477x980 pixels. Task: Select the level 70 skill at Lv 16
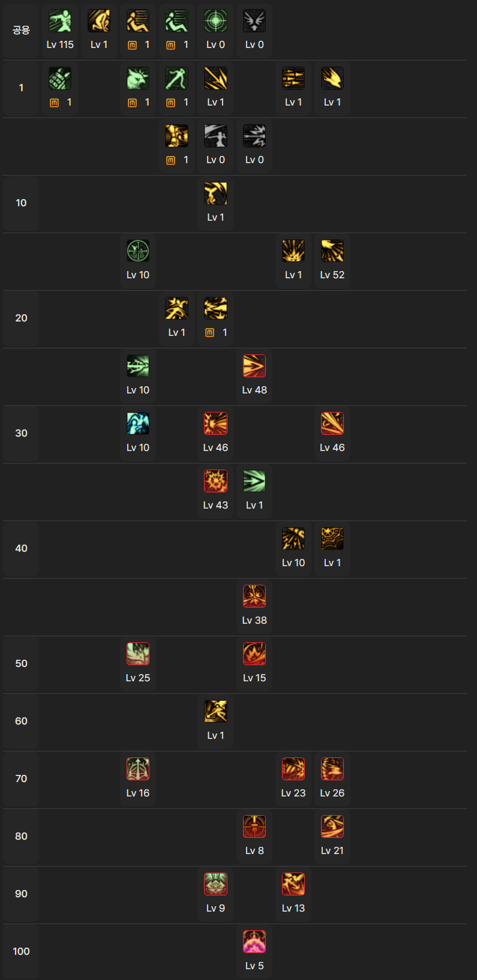(138, 769)
